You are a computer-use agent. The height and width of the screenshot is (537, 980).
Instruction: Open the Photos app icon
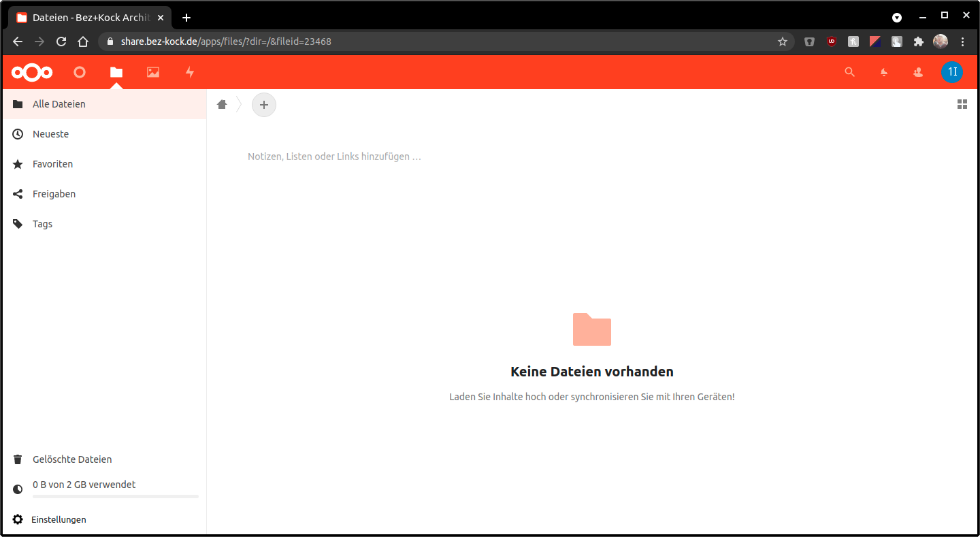pyautogui.click(x=153, y=72)
